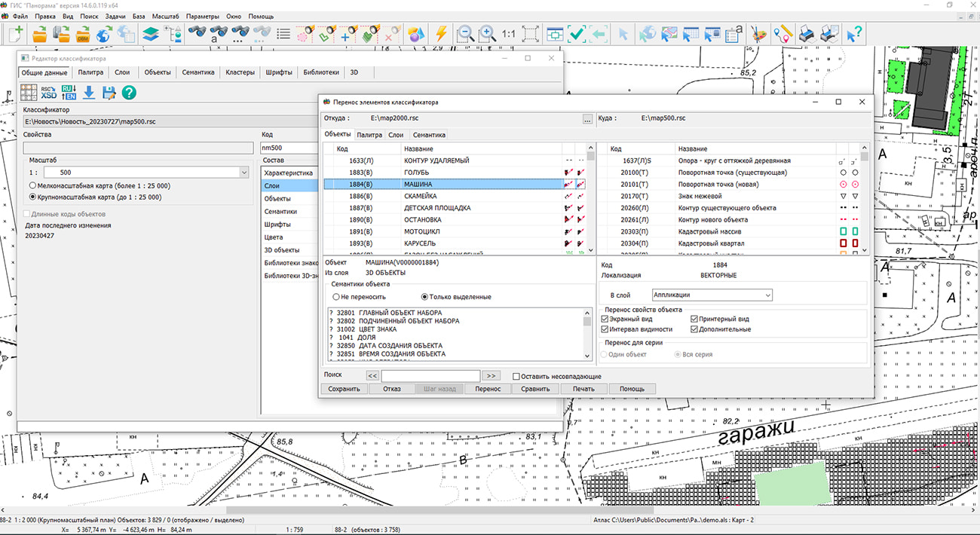Click the 'Сохранить' button

[x=344, y=389]
